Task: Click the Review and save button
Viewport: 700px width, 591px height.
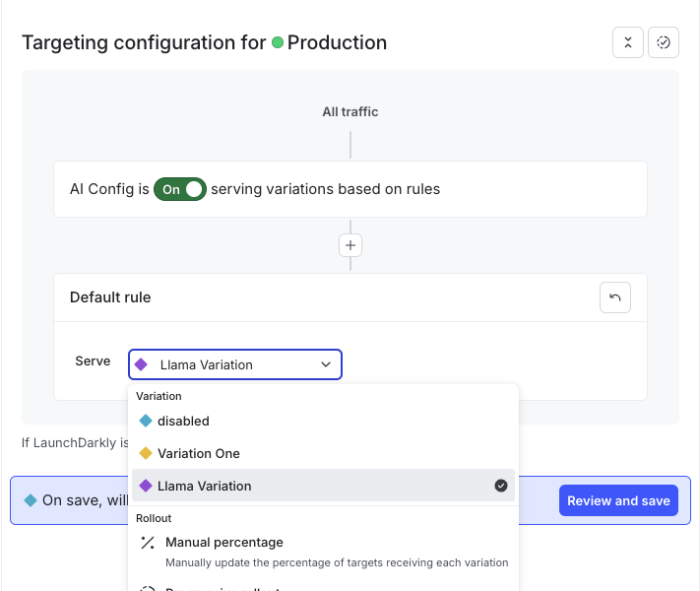Action: point(618,500)
